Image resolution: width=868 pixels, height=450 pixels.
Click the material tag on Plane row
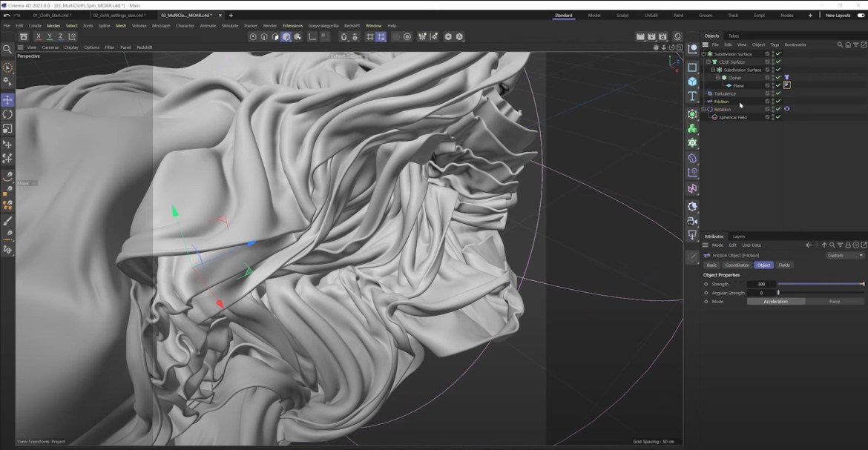tap(786, 85)
